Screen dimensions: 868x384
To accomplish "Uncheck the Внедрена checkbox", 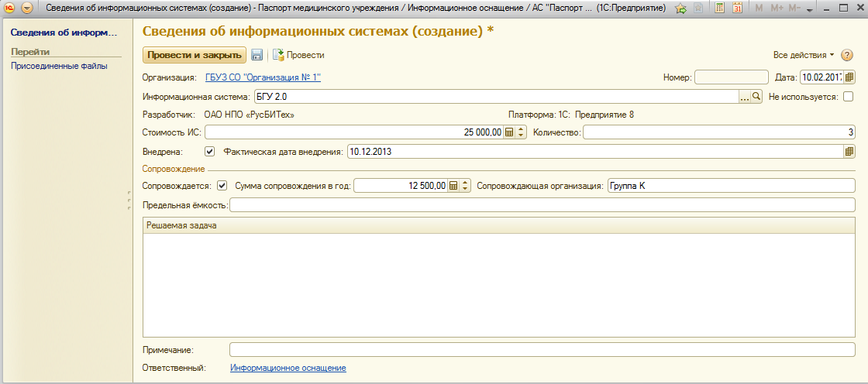I will pyautogui.click(x=209, y=152).
